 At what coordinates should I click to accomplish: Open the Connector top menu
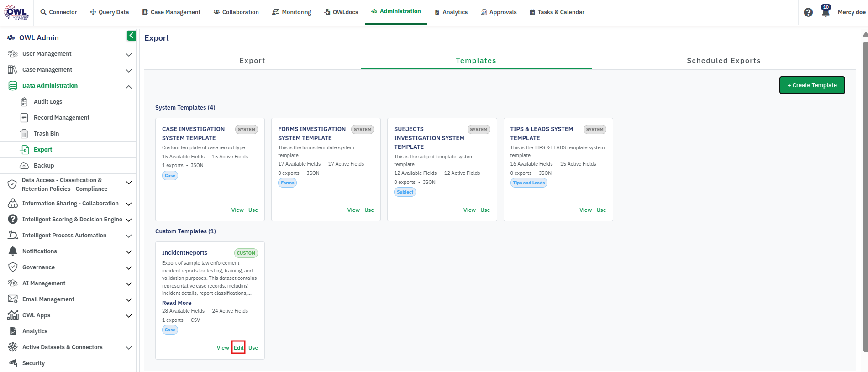click(x=58, y=12)
